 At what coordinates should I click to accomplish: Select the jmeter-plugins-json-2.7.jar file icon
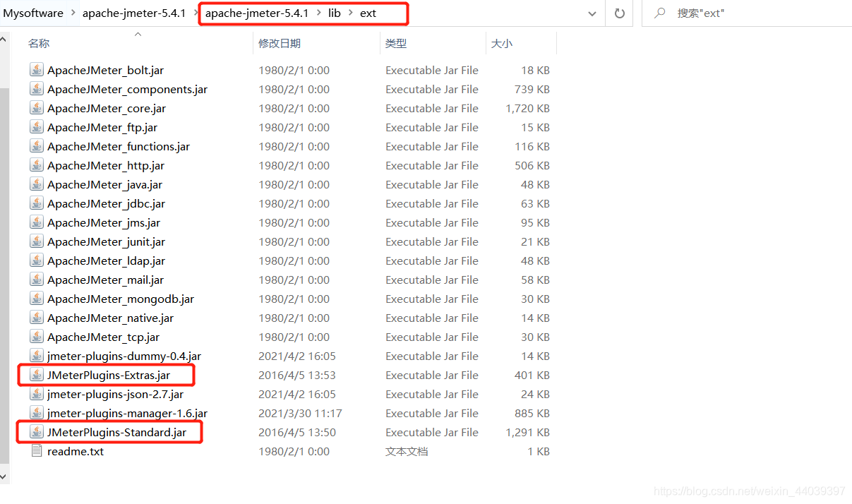point(37,394)
